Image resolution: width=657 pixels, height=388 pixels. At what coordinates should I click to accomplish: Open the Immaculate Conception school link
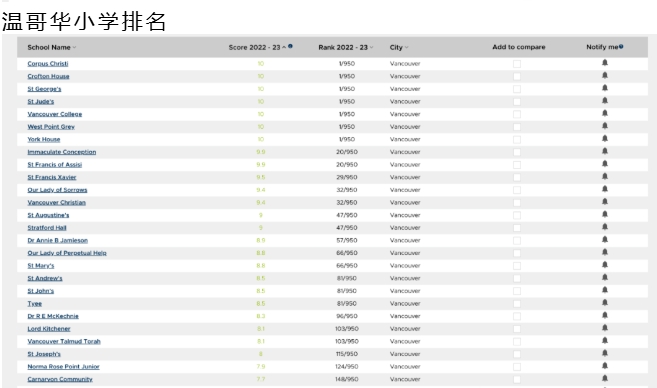tap(62, 152)
